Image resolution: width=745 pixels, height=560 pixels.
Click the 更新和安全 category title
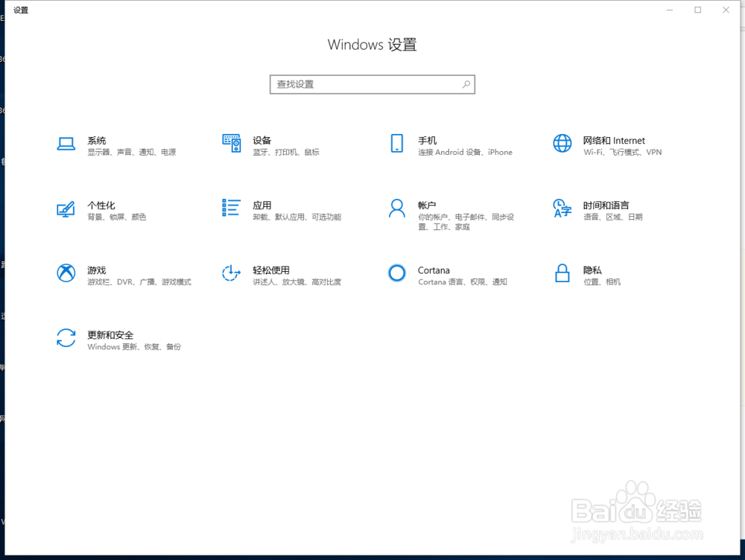(x=110, y=335)
